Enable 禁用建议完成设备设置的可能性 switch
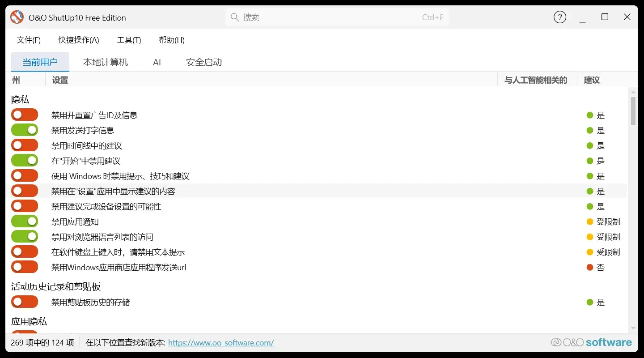Viewport: 644px width, 358px height. 25,206
